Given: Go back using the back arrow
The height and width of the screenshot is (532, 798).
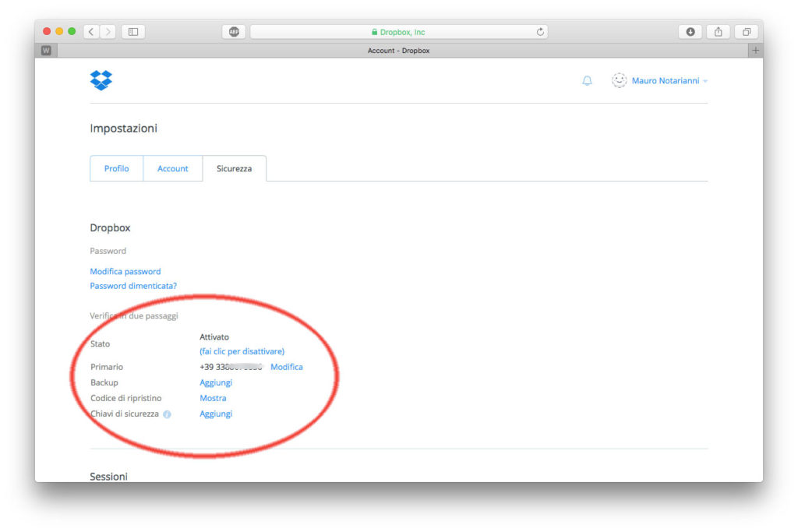Looking at the screenshot, I should (90, 31).
